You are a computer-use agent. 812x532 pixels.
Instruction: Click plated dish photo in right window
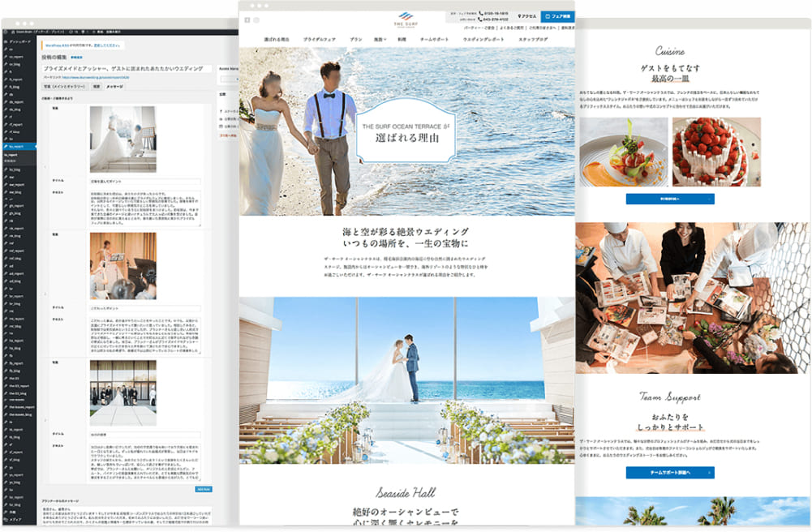pos(624,152)
